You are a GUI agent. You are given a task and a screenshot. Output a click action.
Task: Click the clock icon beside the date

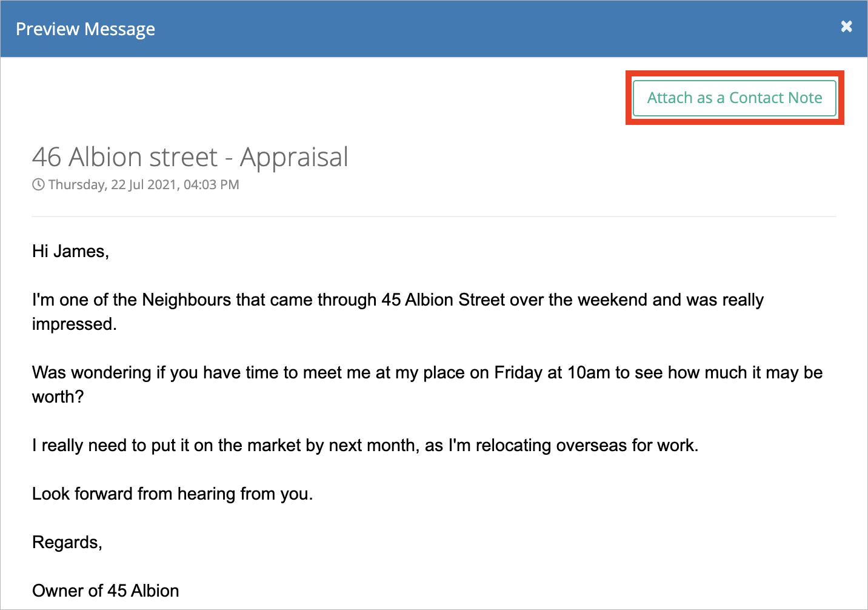tap(38, 184)
